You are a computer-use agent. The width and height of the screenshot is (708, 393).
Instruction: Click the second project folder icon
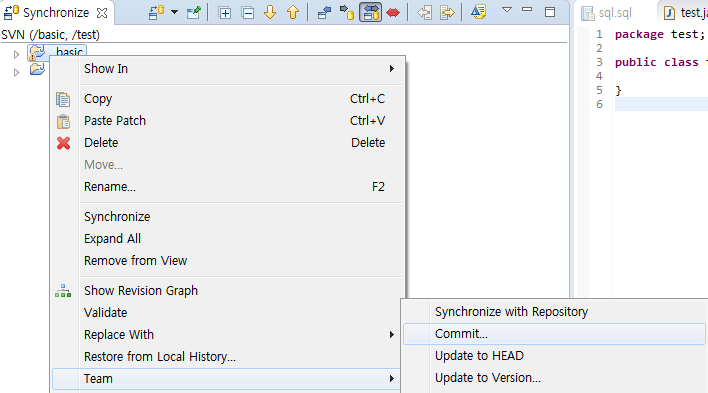tap(37, 70)
